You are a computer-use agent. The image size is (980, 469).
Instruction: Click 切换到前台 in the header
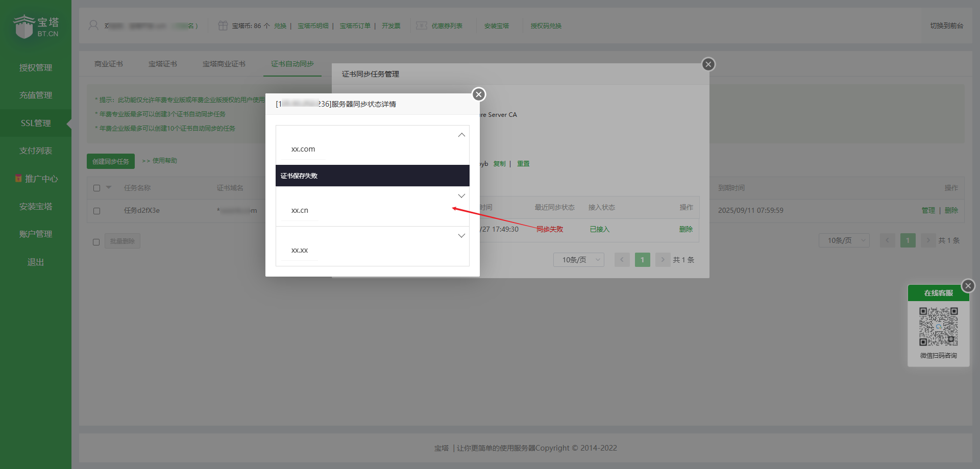point(947,26)
